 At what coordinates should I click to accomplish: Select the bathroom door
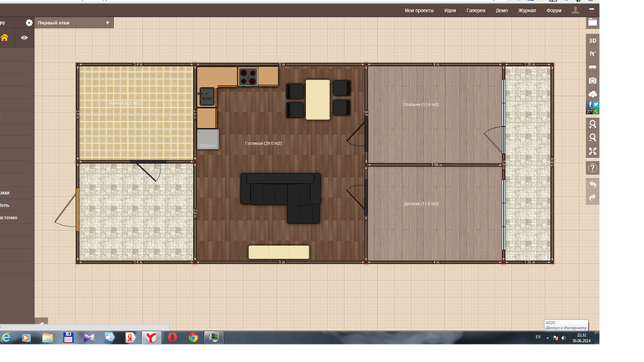pyautogui.click(x=148, y=171)
